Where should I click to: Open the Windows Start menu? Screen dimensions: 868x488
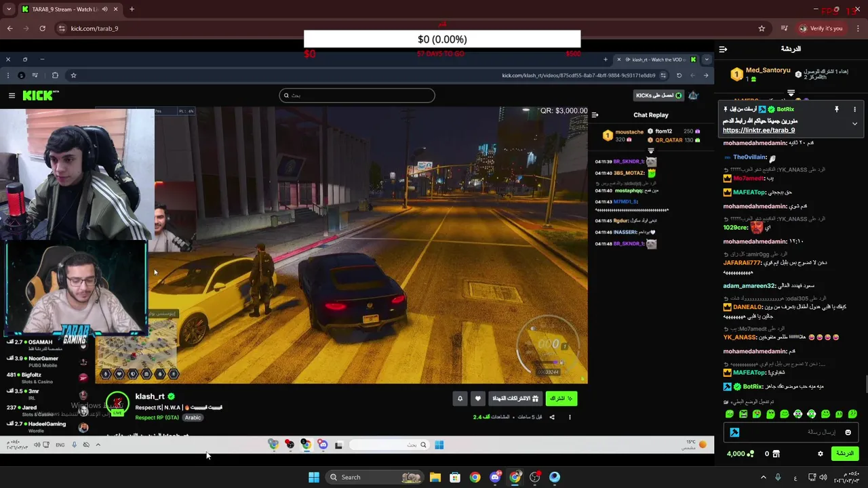(x=313, y=477)
